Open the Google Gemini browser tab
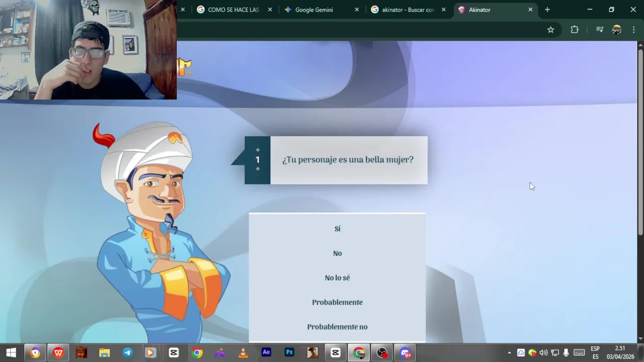This screenshot has width=644, height=362. pyautogui.click(x=313, y=10)
